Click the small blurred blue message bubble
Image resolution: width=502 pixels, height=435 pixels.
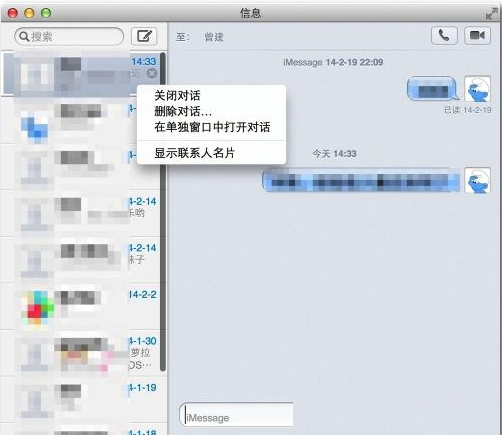point(433,89)
